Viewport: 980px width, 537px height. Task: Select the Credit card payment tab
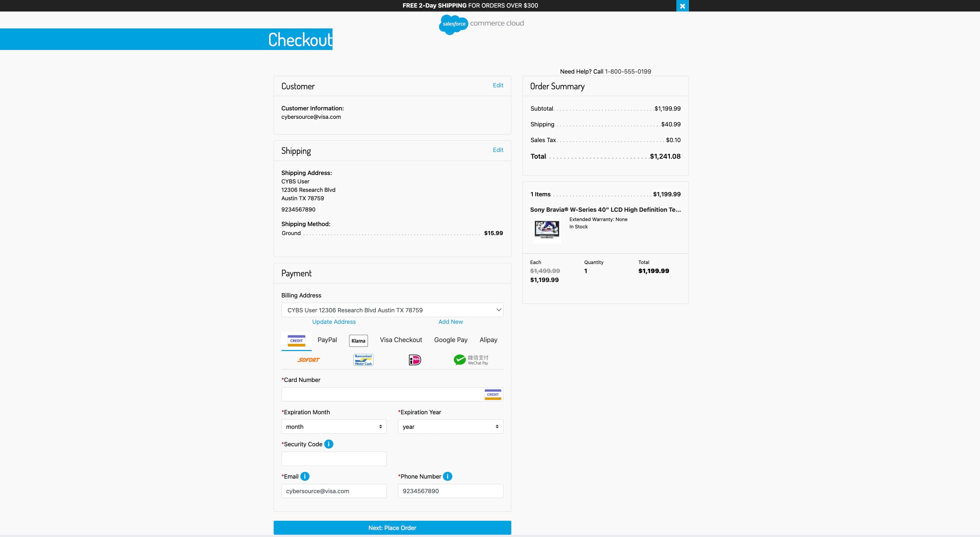click(296, 341)
